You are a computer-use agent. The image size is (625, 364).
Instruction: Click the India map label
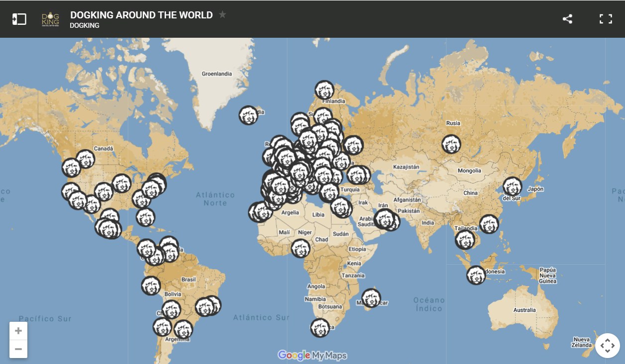tap(428, 223)
